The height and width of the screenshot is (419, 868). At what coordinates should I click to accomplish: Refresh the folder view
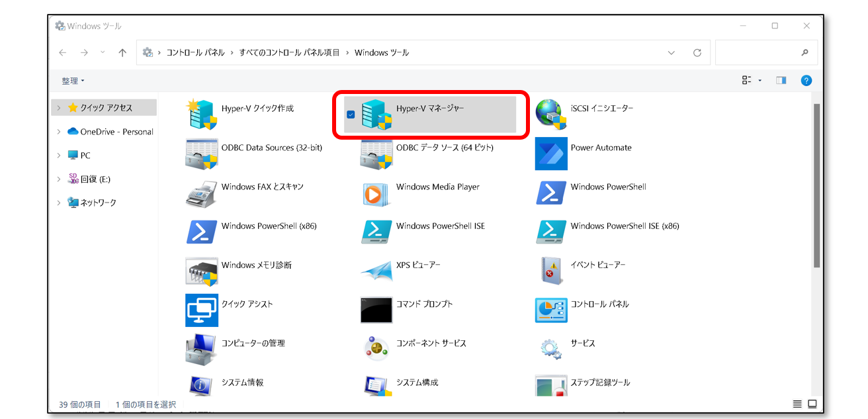(697, 53)
